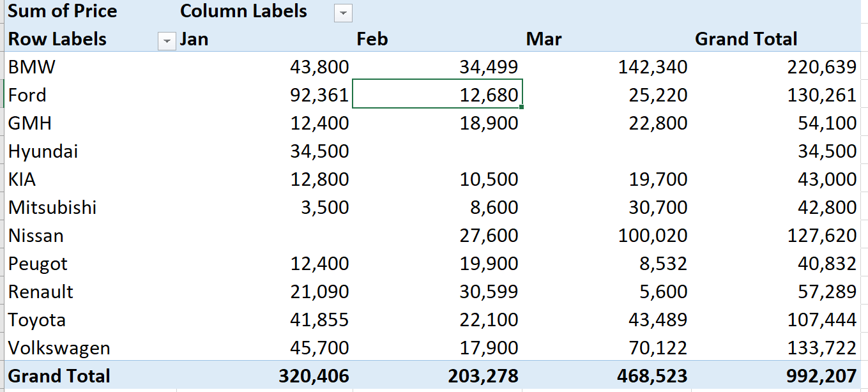Click BMW Mar value 142,340
The height and width of the screenshot is (392, 868).
[653, 67]
